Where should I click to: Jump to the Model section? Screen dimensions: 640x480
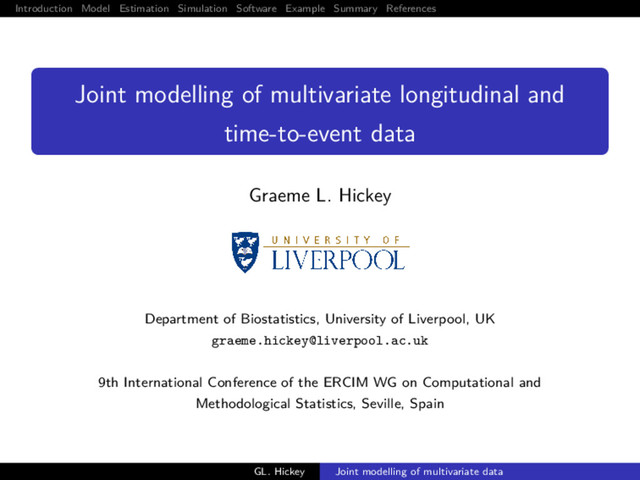(x=96, y=8)
